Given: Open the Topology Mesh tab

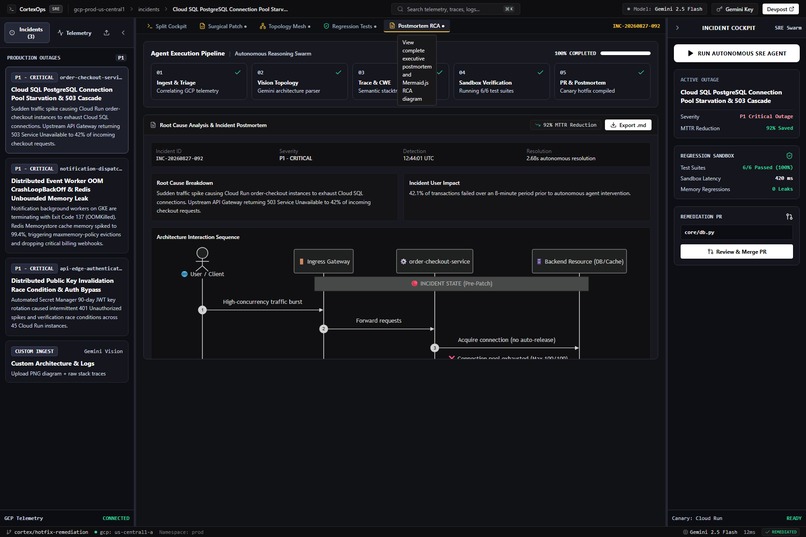Looking at the screenshot, I should click(285, 26).
